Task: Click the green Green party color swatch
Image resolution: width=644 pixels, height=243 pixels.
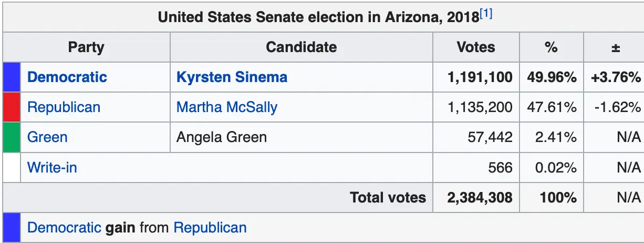Action: tap(11, 137)
